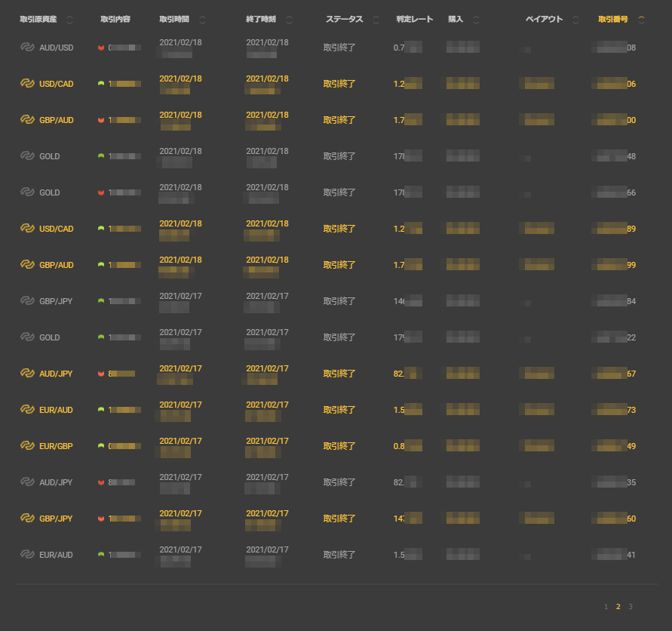Click sort arrows next to ステータス

pos(377,20)
